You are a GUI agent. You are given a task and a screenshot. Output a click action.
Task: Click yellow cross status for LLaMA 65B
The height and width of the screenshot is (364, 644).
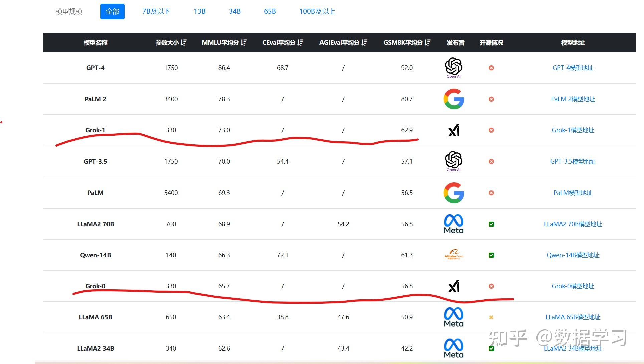[x=491, y=317]
